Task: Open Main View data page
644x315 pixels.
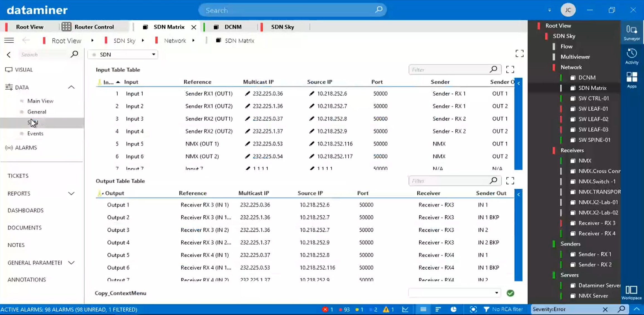Action: [40, 101]
